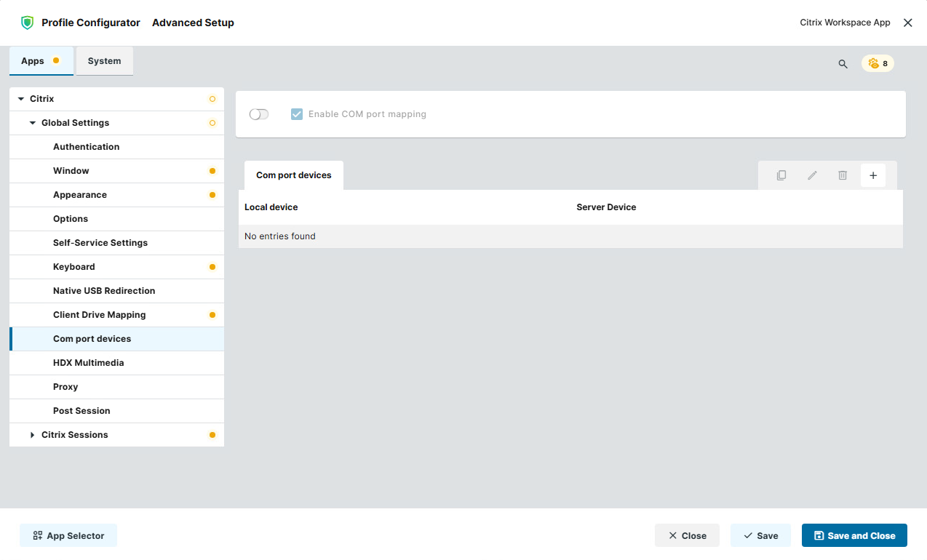This screenshot has height=560, width=927.
Task: Select the Com port devices table tab
Action: (294, 175)
